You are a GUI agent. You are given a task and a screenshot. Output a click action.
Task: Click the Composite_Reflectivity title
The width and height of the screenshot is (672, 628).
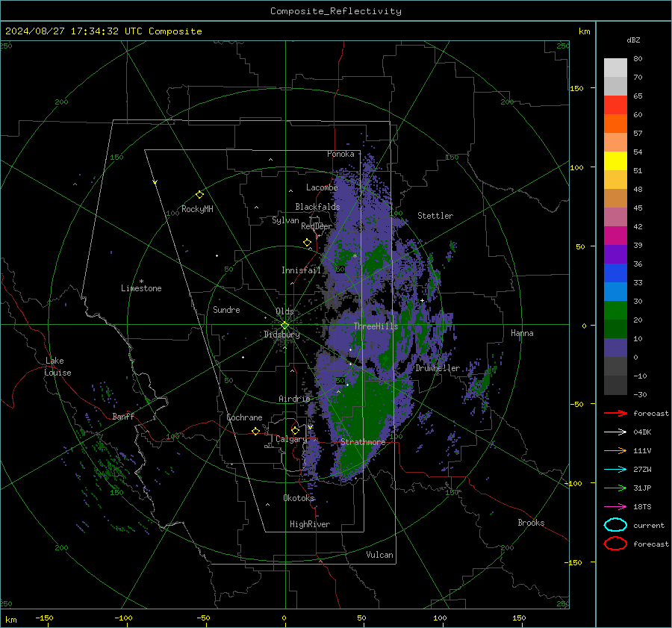point(335,11)
